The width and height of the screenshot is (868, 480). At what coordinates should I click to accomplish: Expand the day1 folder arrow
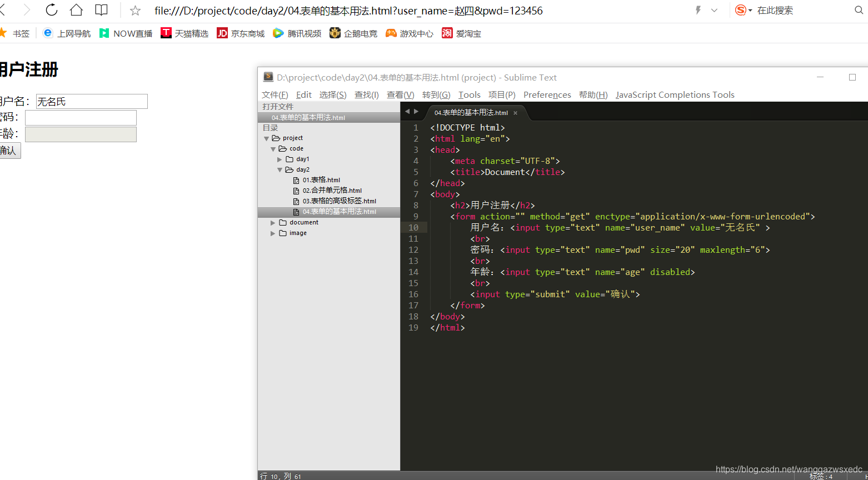click(x=280, y=159)
